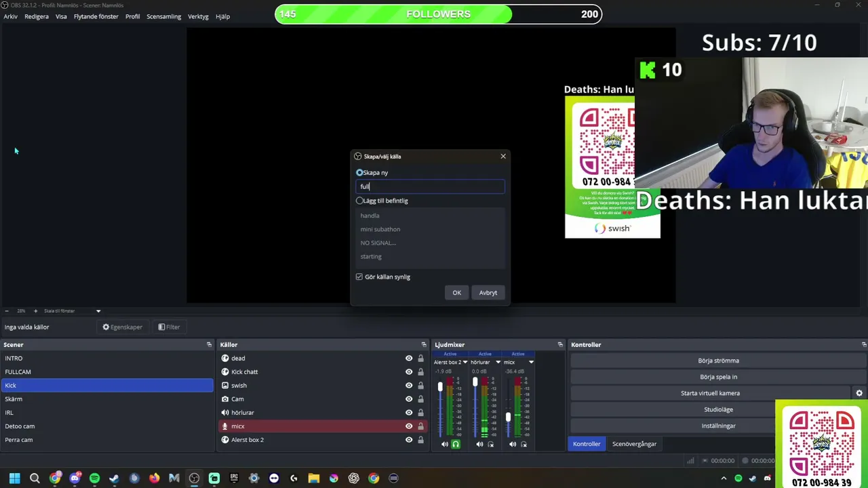Mute the micx audio channel
Image resolution: width=868 pixels, height=488 pixels.
point(513,445)
